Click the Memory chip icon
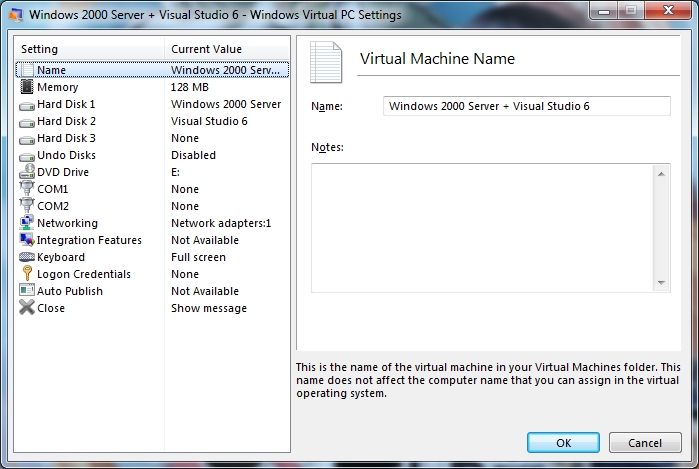 pyautogui.click(x=27, y=87)
